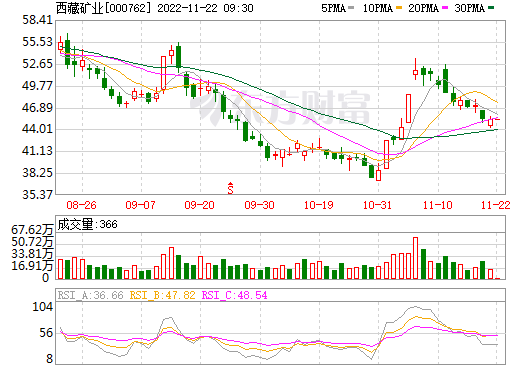The height and width of the screenshot is (365, 520).
Task: Click the 20PMA legend label
Action: pyautogui.click(x=423, y=8)
